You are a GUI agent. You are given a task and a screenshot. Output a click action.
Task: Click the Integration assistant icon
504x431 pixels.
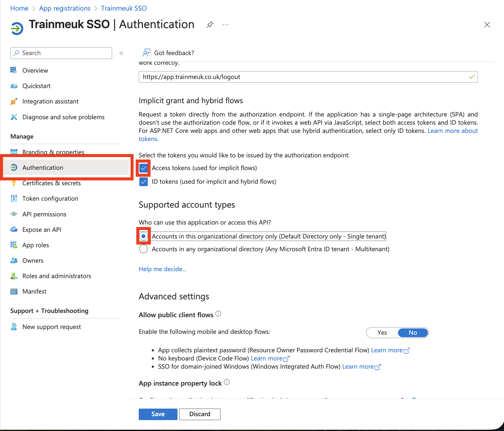pos(14,101)
